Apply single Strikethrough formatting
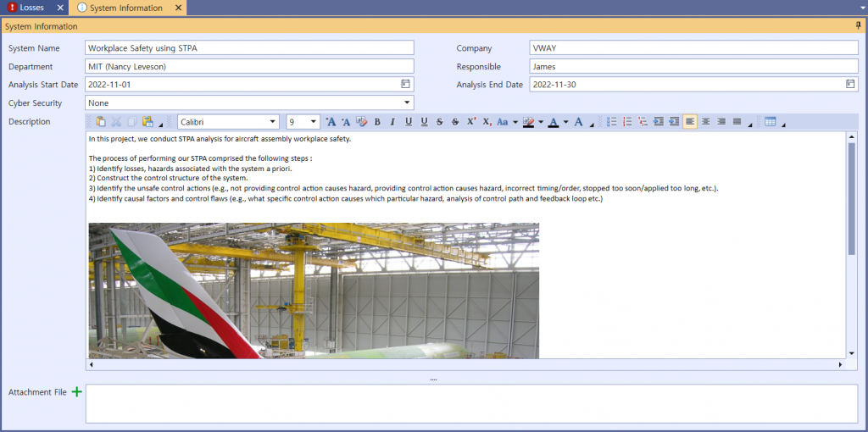 [x=440, y=122]
